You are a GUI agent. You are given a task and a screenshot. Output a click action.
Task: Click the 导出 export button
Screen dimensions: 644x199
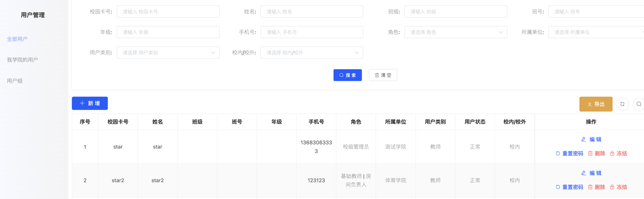[x=596, y=104]
